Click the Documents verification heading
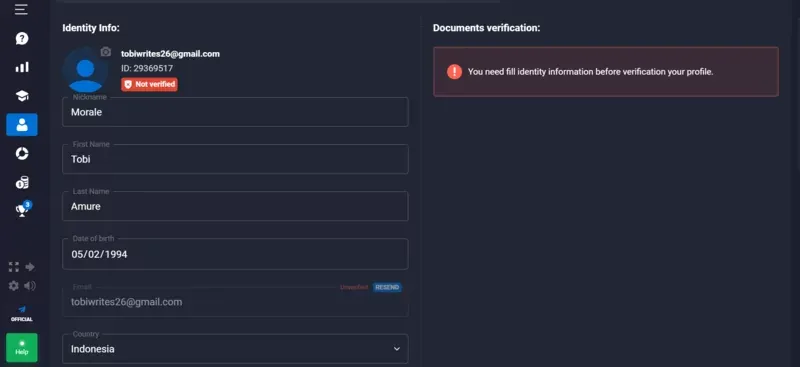The image size is (800, 367). (486, 28)
